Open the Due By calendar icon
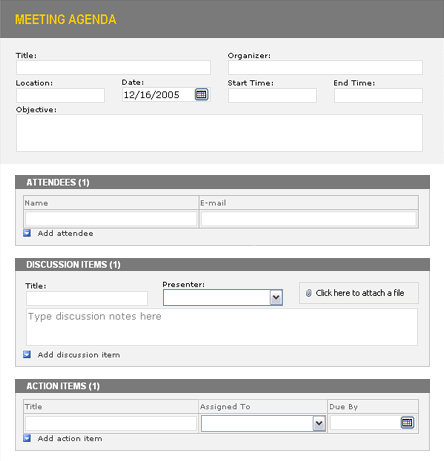444x461 pixels. [x=407, y=423]
